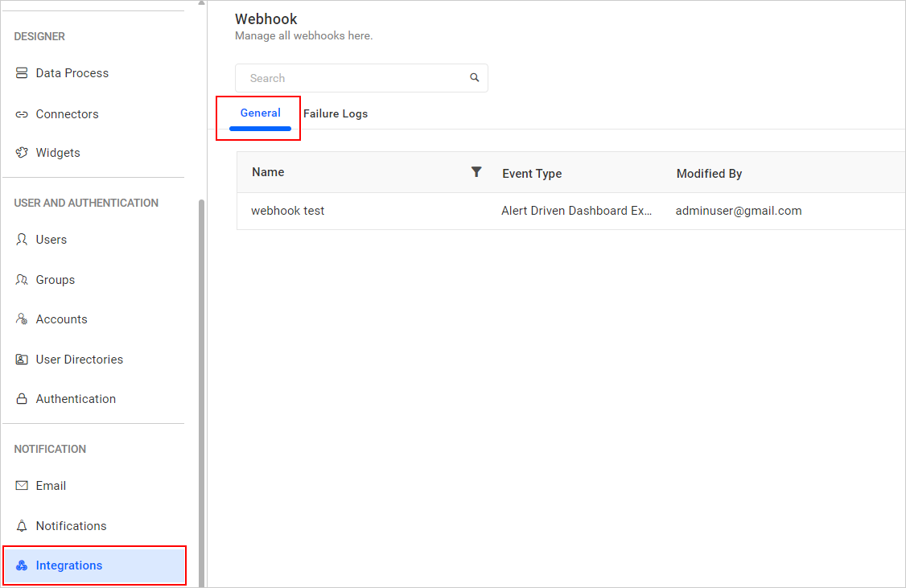The height and width of the screenshot is (588, 906).
Task: Select the Data Process icon
Action: [x=21, y=72]
